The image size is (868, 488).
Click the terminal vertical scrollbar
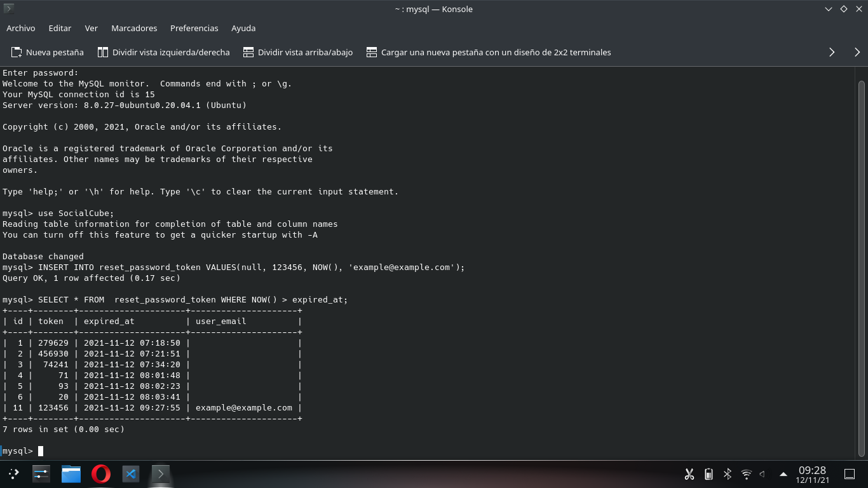862,268
